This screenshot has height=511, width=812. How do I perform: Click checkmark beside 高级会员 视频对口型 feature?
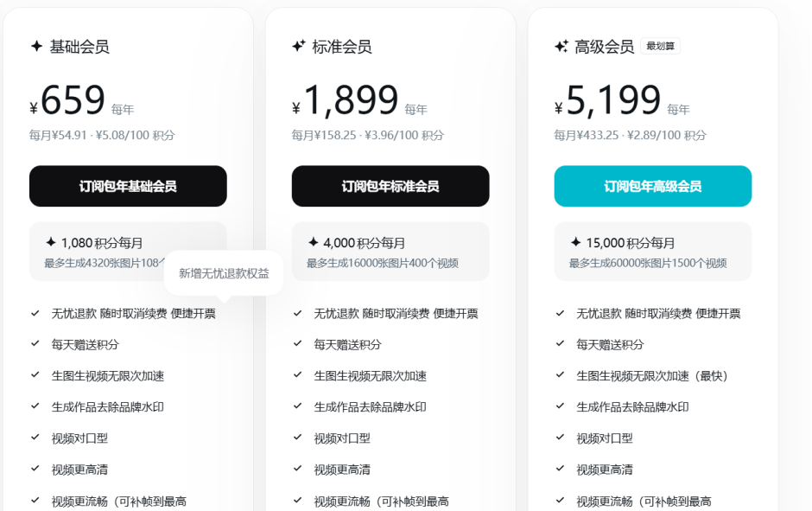tap(560, 438)
